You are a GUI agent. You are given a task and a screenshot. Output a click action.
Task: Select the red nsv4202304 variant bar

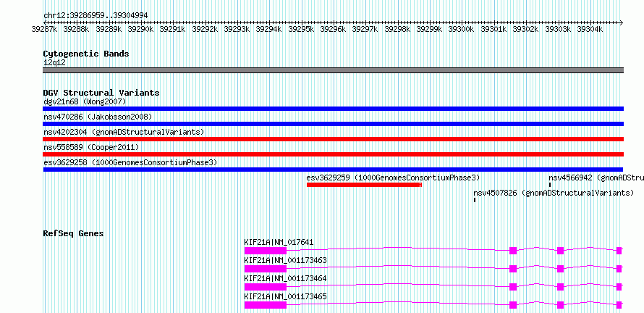coord(333,139)
